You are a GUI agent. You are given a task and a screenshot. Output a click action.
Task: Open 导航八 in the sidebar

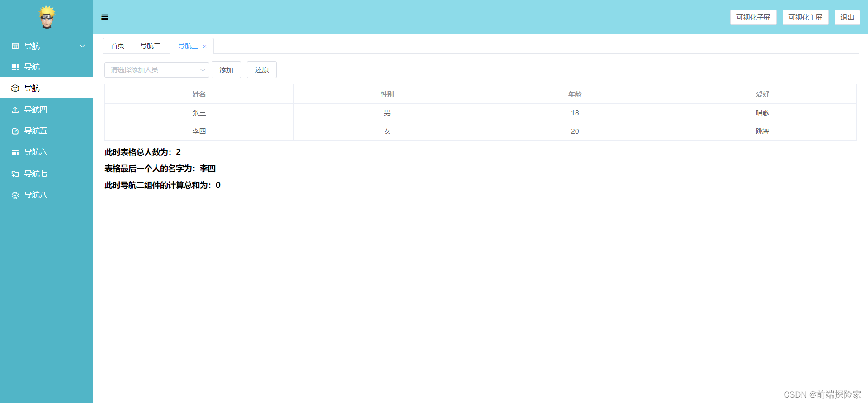coord(47,195)
